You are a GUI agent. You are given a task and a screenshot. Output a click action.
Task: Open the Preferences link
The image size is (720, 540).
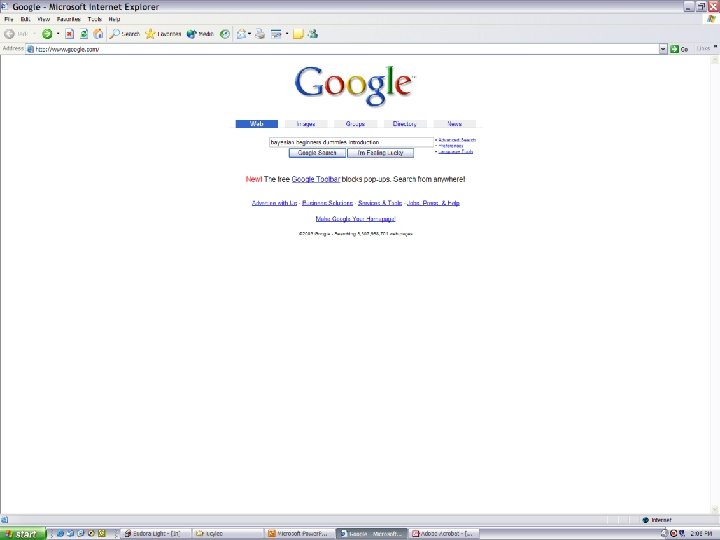[451, 146]
